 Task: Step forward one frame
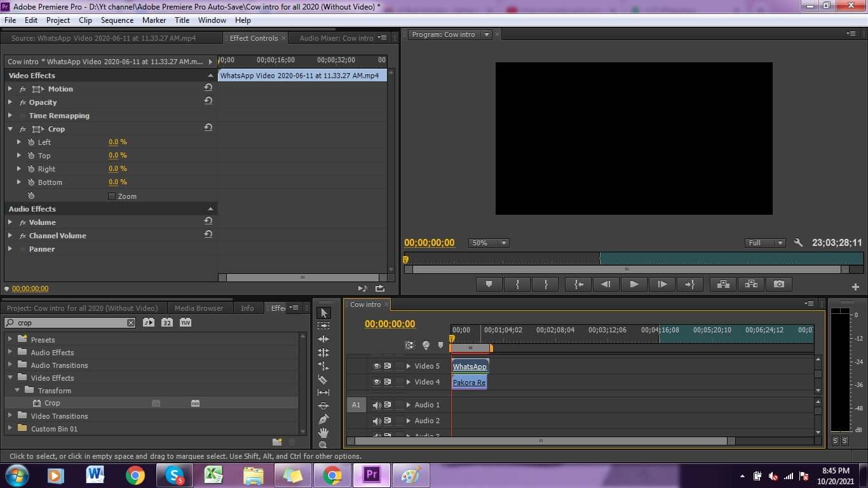pyautogui.click(x=661, y=284)
